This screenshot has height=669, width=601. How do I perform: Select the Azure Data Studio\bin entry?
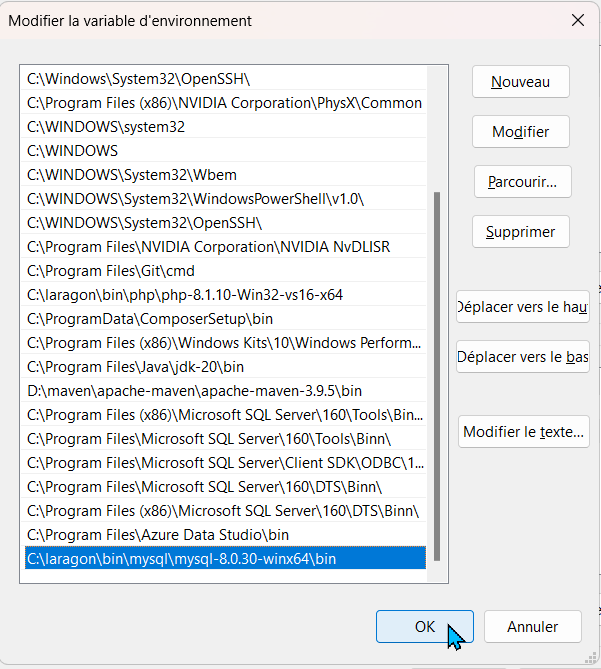pos(157,535)
